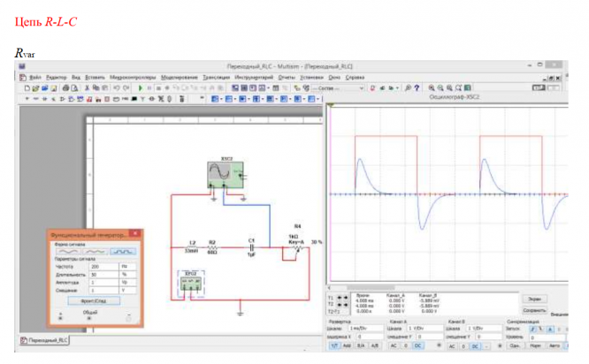Open the amplitude unit dropdown showing Vp

point(126,281)
